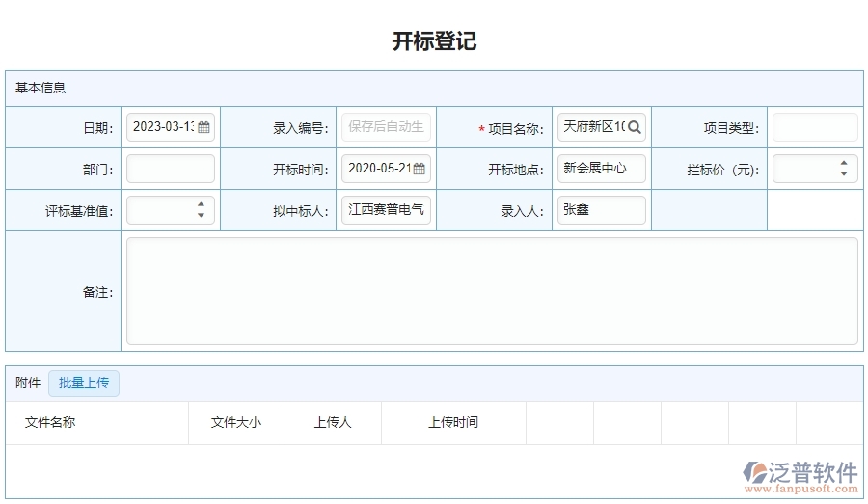
Task: Click the 批量上传 button
Action: click(84, 383)
